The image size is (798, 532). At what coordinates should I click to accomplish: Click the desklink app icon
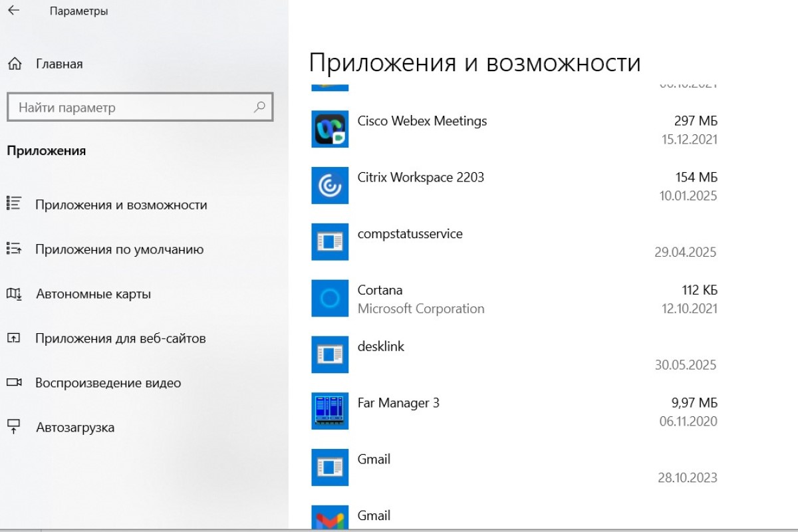(x=330, y=355)
